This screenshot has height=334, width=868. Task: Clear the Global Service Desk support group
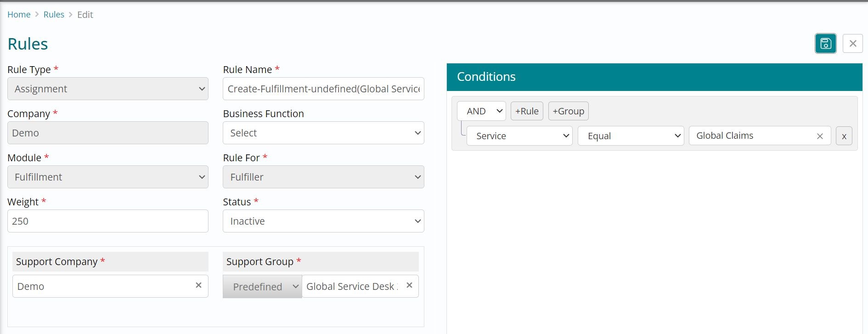click(409, 285)
